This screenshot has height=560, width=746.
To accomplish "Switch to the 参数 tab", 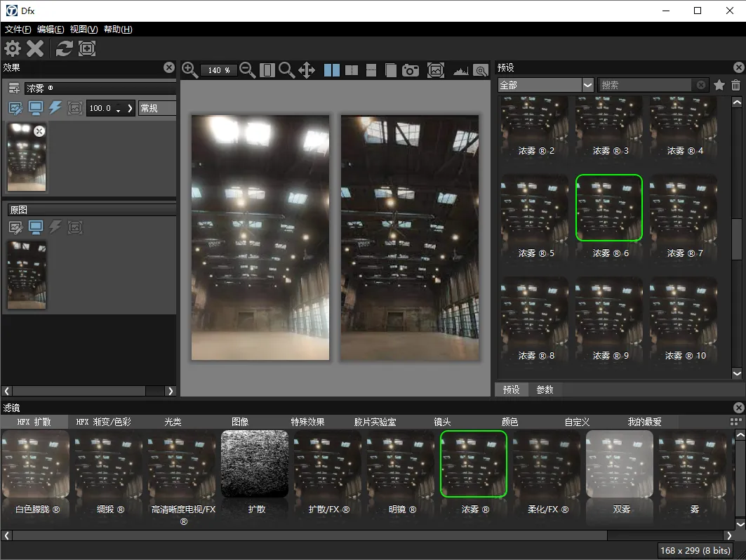I will [545, 389].
